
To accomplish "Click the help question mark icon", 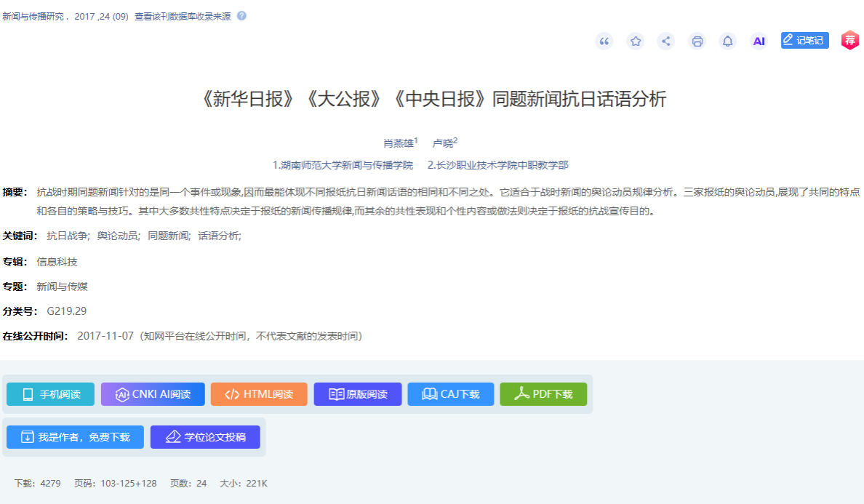I will [241, 16].
